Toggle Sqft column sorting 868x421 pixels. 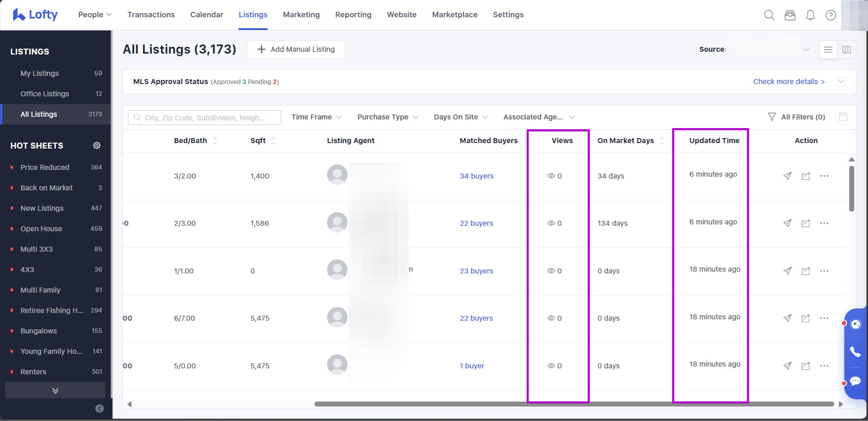pos(273,141)
